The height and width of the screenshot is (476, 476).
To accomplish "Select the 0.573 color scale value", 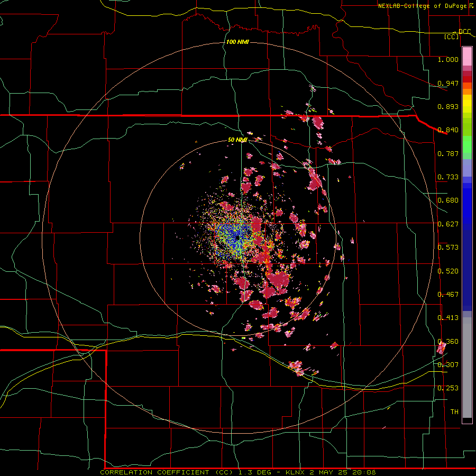I will (x=448, y=248).
